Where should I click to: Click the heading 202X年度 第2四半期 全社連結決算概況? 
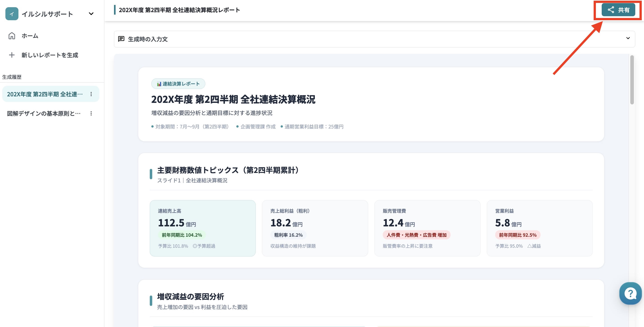(233, 99)
